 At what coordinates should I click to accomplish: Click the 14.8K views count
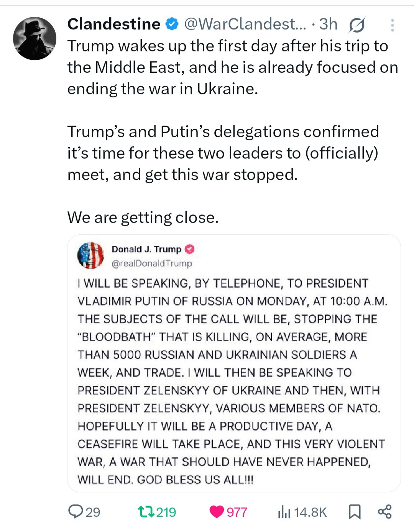coord(310,512)
